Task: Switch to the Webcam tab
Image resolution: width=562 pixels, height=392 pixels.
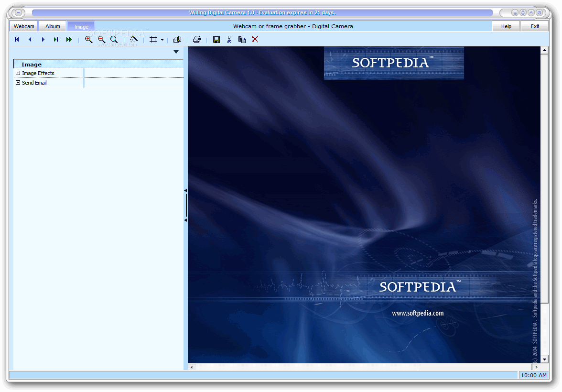Action: (x=24, y=27)
